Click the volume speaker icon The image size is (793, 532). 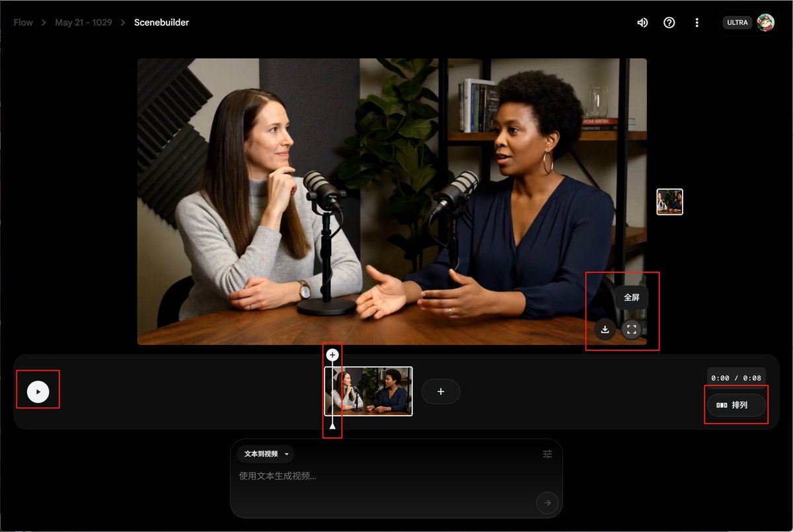642,22
